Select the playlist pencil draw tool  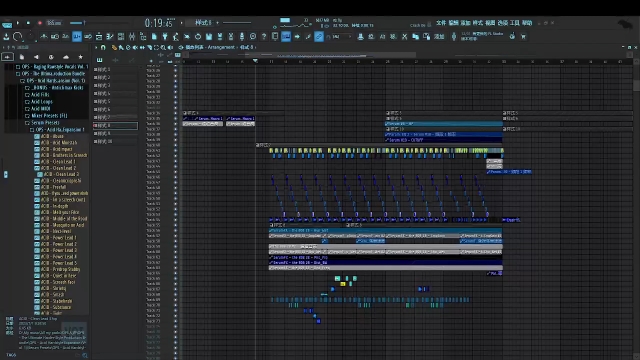point(114,47)
